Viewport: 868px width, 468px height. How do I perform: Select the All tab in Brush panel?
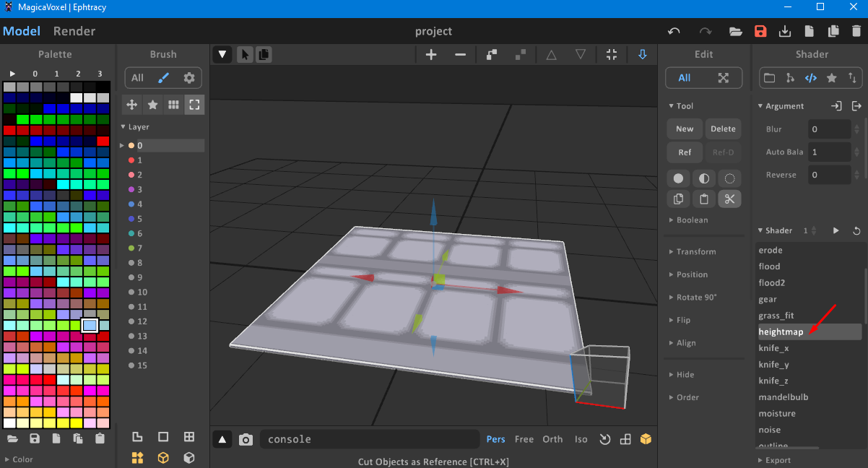137,78
